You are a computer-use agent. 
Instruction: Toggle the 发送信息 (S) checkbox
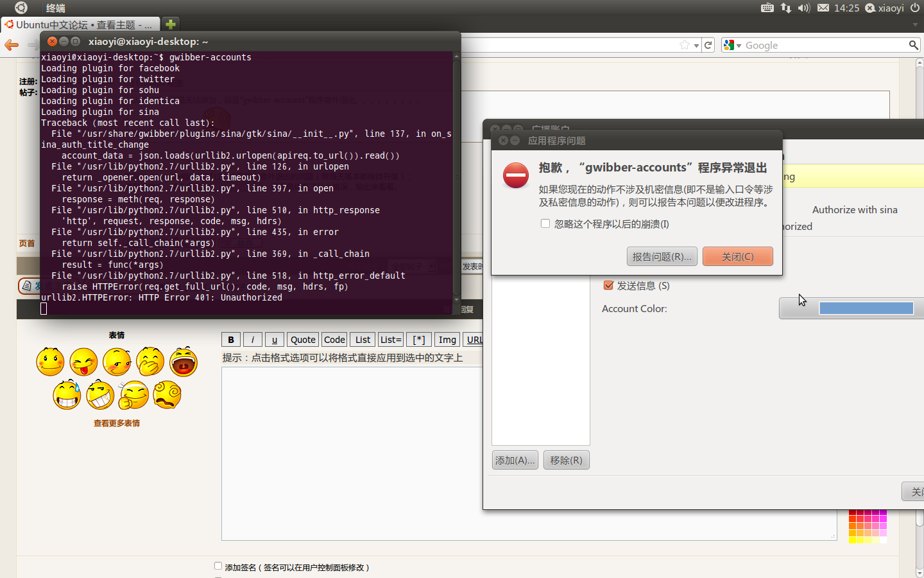608,285
